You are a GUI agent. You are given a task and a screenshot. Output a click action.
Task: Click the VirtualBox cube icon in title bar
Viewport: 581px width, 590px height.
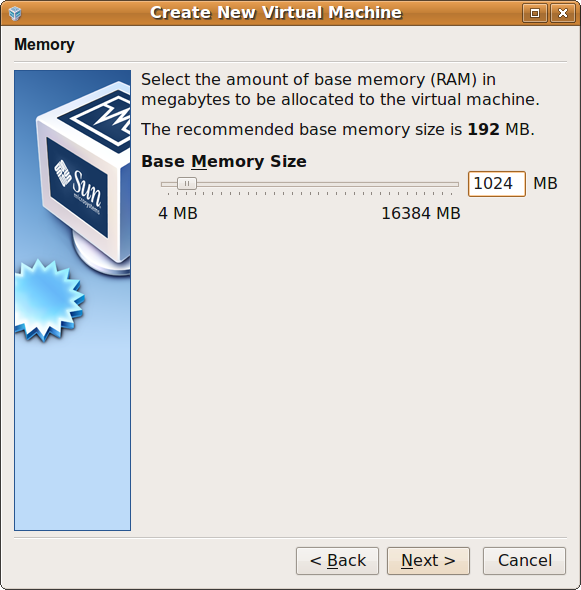(x=15, y=14)
